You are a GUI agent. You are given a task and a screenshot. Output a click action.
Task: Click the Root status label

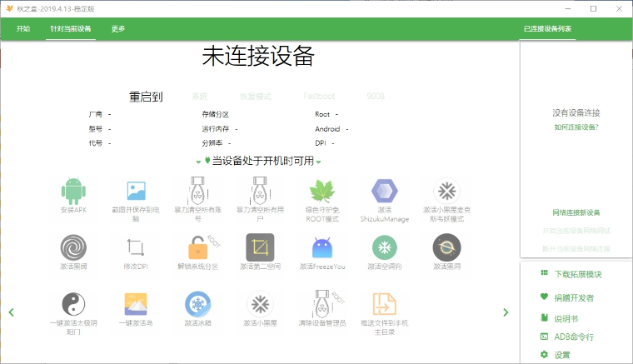322,114
